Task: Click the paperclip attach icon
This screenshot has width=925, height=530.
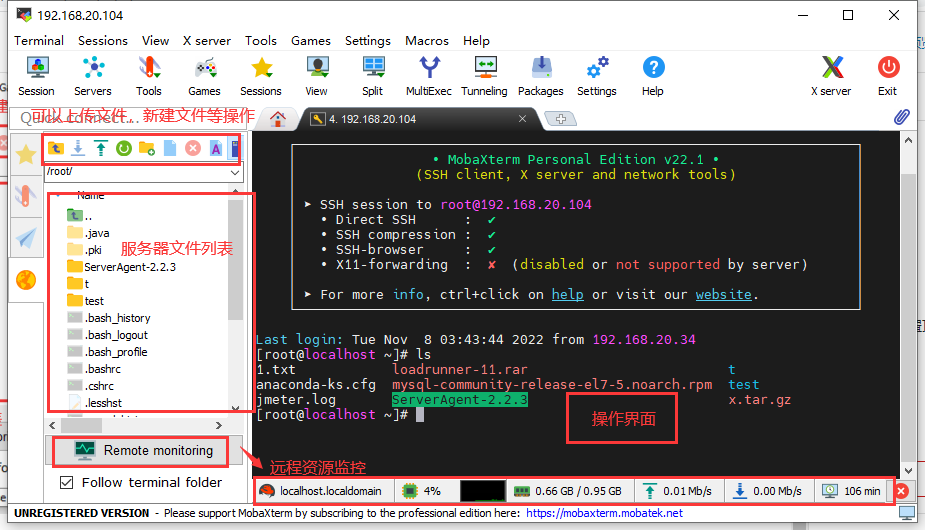Action: [901, 117]
